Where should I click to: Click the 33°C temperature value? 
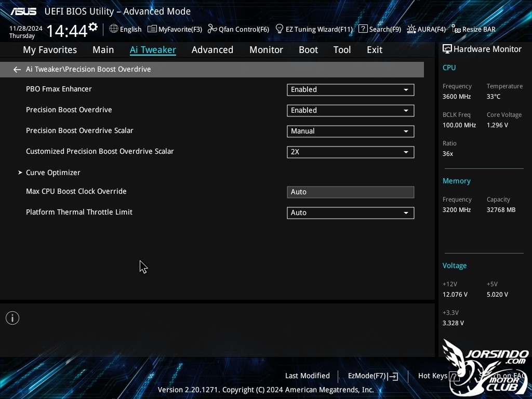point(494,96)
